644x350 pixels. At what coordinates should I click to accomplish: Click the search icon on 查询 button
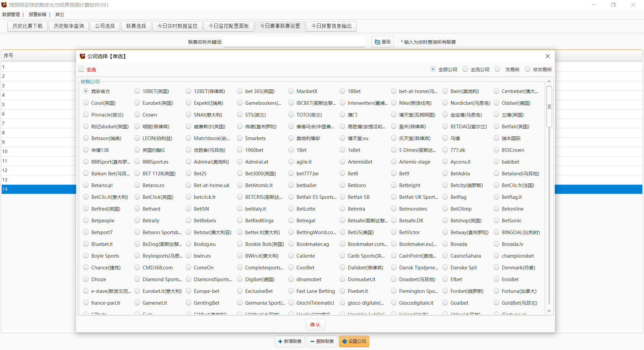[x=377, y=42]
